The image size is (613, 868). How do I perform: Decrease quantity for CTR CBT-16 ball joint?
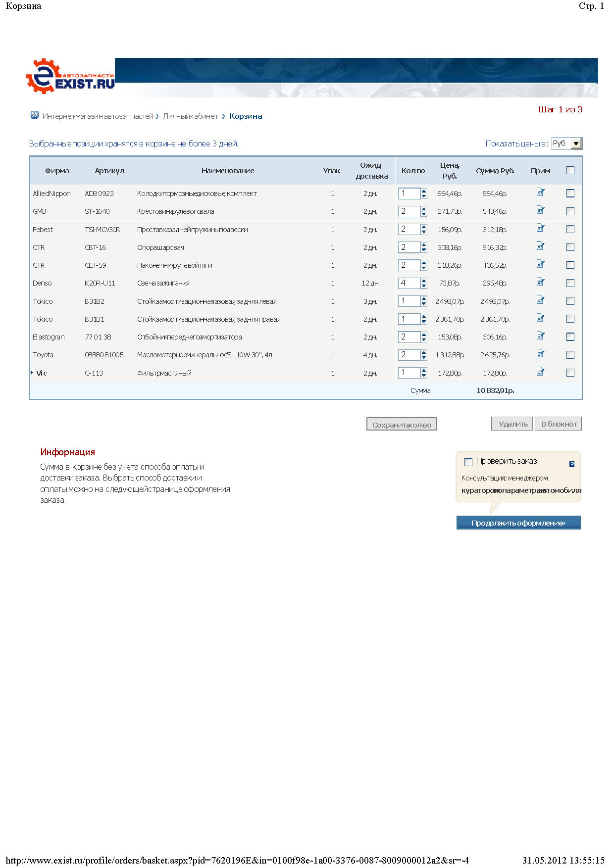(x=424, y=250)
